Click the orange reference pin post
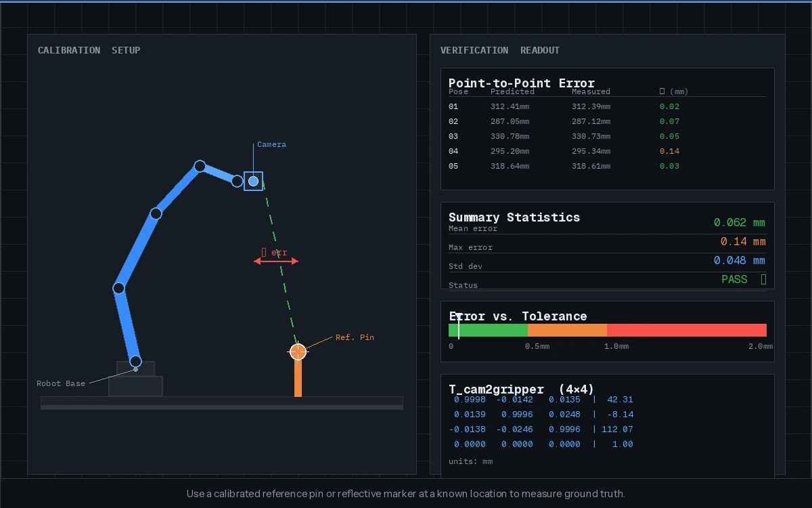812x508 pixels. (x=298, y=379)
